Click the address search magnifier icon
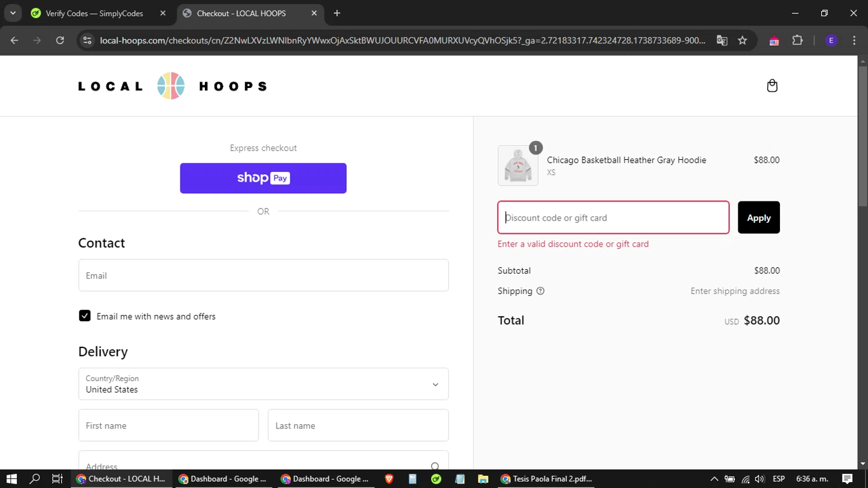Image resolution: width=868 pixels, height=488 pixels. pyautogui.click(x=435, y=466)
